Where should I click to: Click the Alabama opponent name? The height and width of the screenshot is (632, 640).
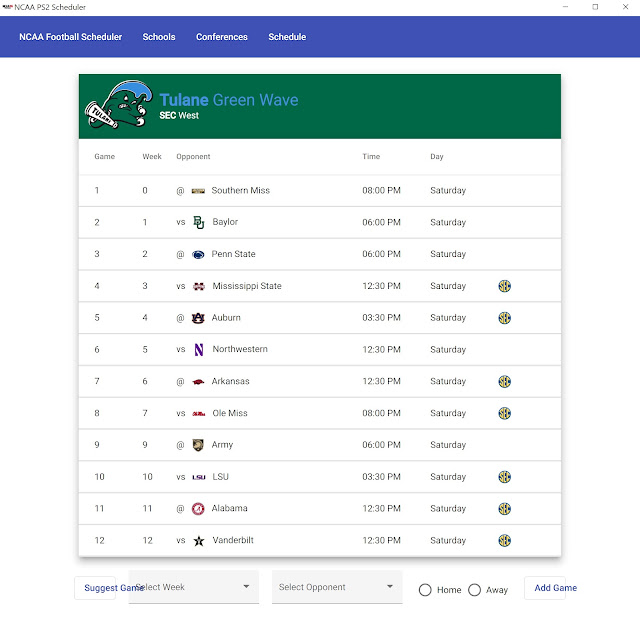pos(229,509)
